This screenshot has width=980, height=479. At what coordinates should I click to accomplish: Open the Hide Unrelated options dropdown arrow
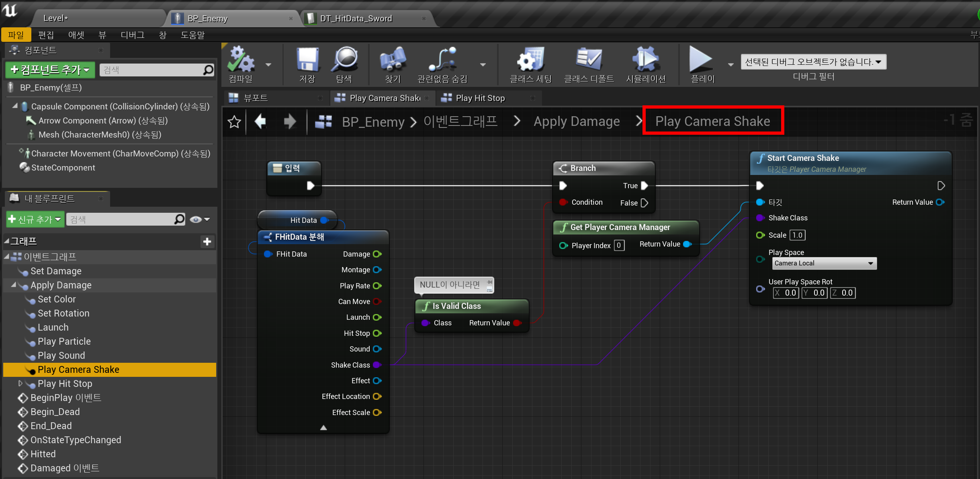(483, 64)
